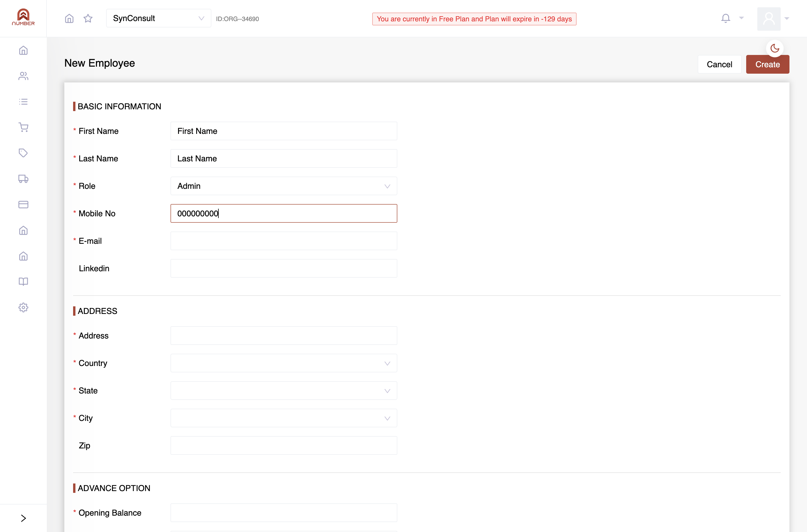
Task: Click the user avatar icon
Action: click(769, 19)
